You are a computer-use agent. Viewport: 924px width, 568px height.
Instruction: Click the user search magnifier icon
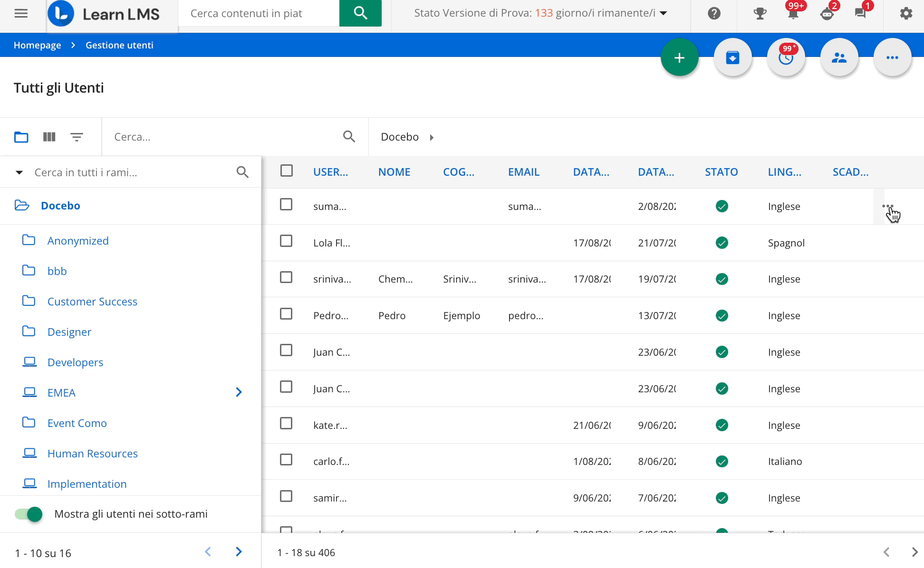point(349,137)
